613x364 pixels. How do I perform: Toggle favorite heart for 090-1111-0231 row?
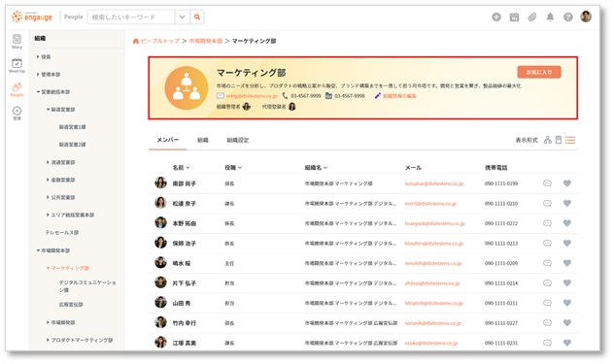567,343
